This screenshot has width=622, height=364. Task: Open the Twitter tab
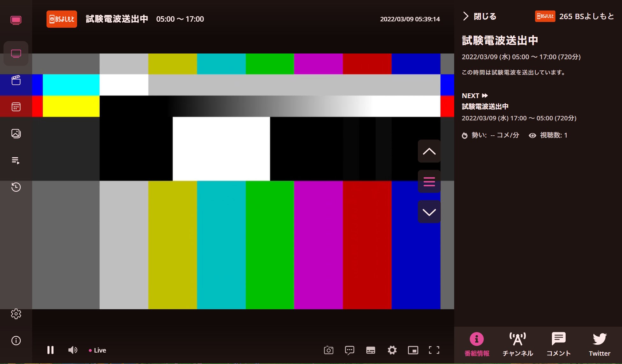click(599, 344)
